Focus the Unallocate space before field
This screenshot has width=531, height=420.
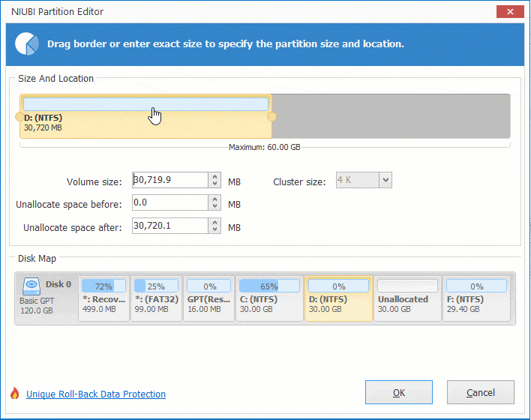[x=170, y=202]
